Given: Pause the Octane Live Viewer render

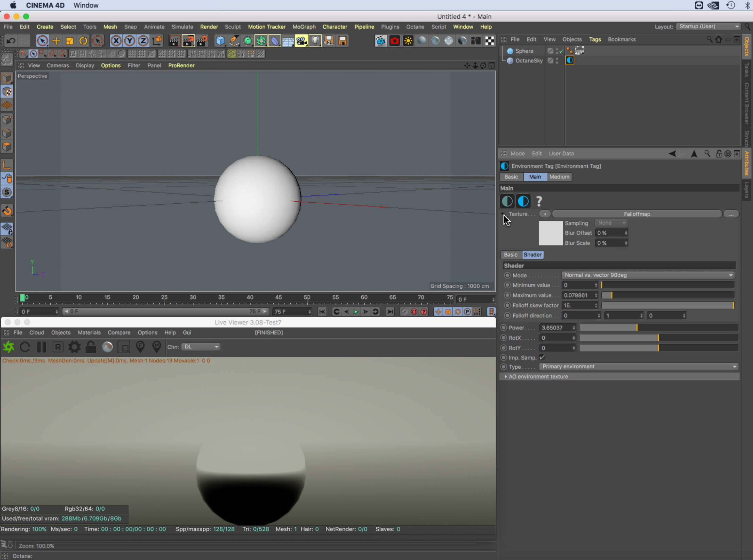Looking at the screenshot, I should coord(41,347).
